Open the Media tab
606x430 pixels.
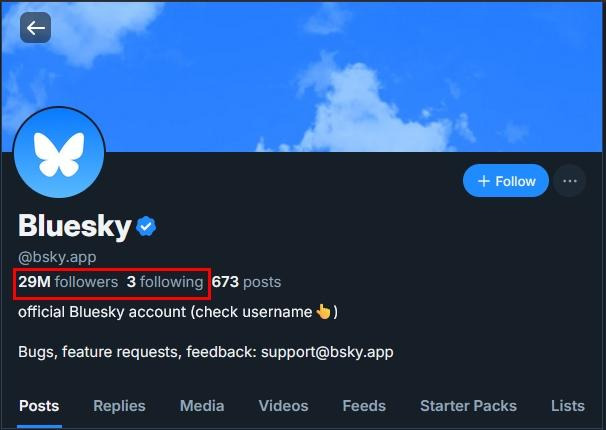(x=202, y=406)
